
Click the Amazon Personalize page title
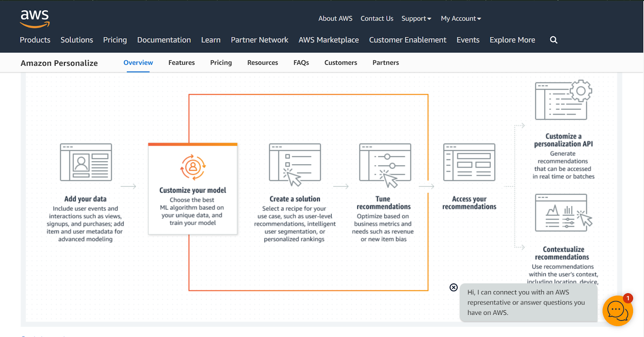point(59,63)
